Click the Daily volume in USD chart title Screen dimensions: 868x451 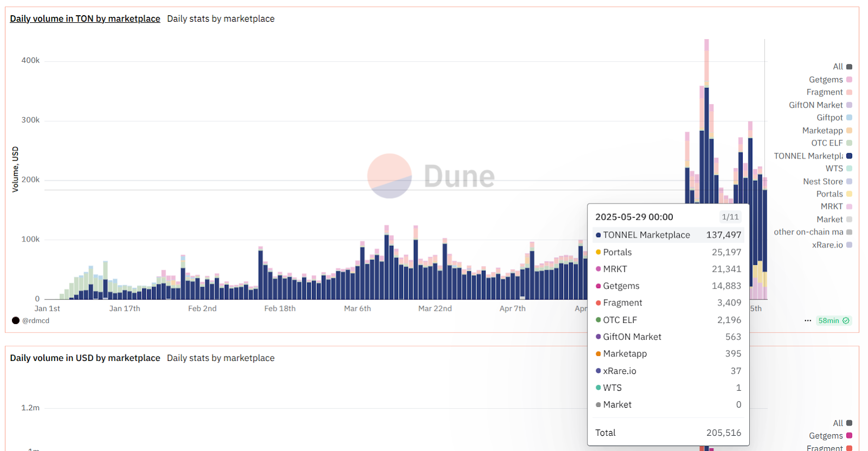(85, 358)
